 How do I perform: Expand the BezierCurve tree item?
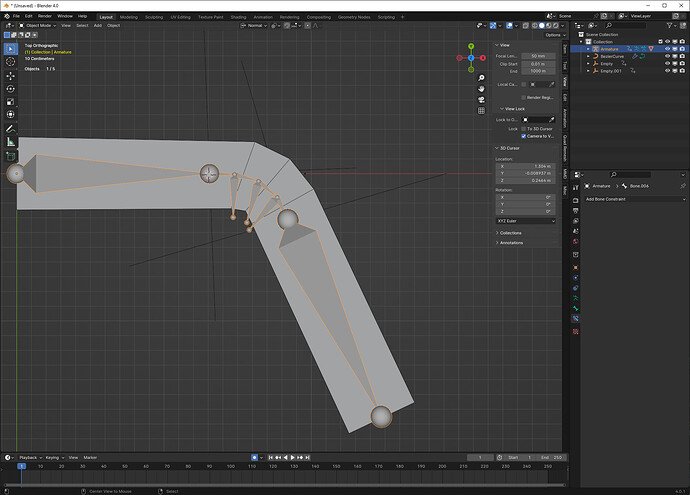pyautogui.click(x=588, y=56)
